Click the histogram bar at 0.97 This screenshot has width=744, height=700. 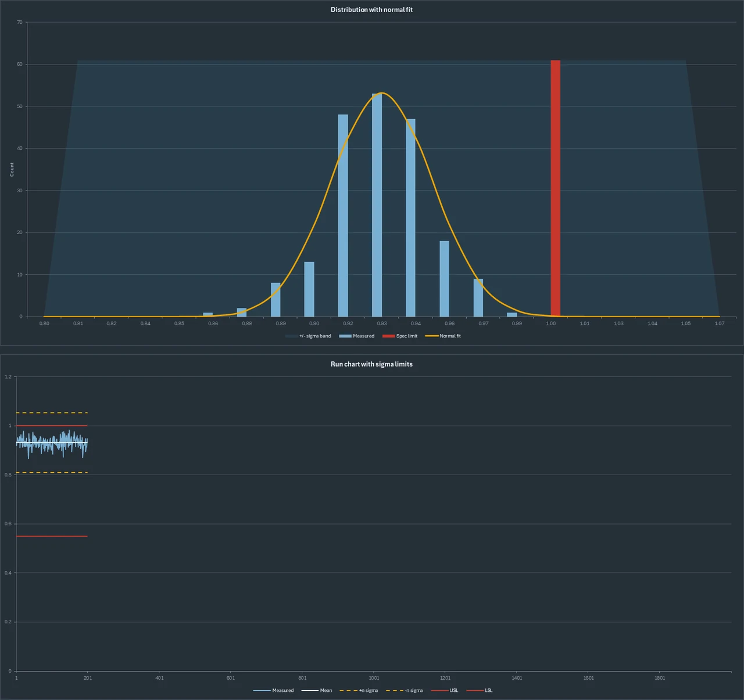478,297
